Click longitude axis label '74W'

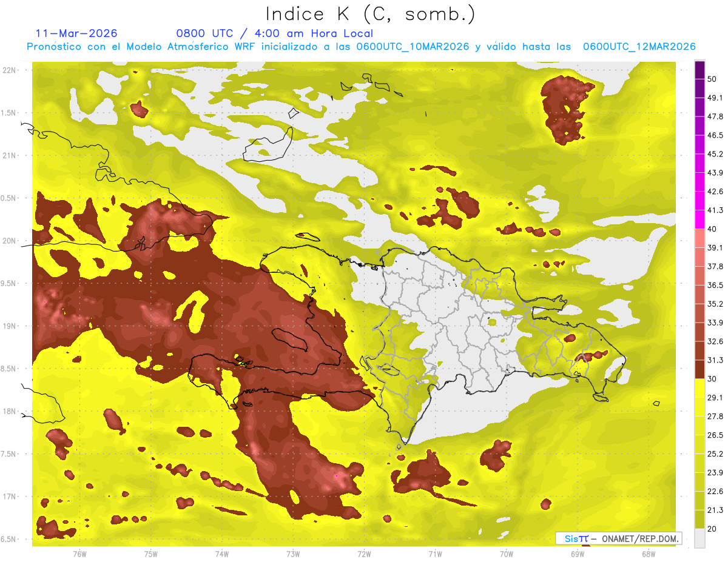click(222, 554)
